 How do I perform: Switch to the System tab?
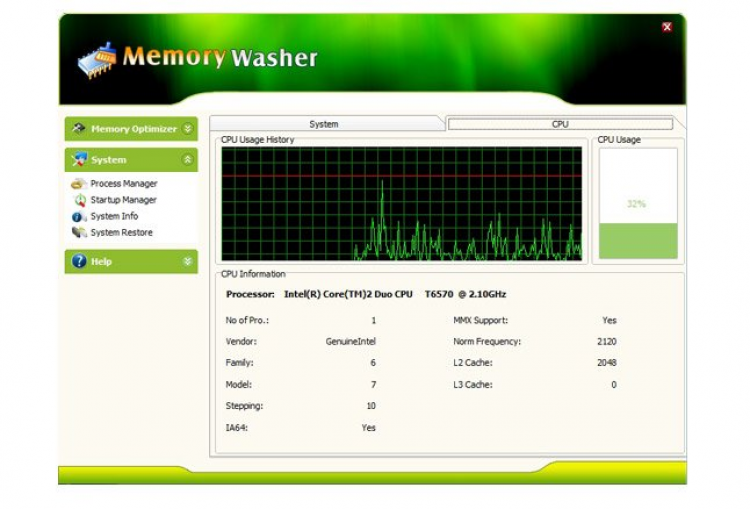pyautogui.click(x=324, y=124)
